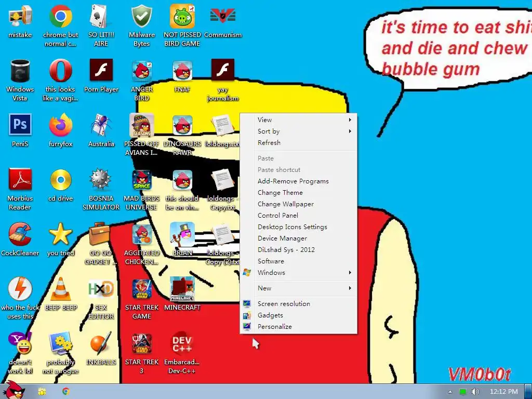Select the 'SEX EDITIOR' HxD icon
Image resolution: width=532 pixels, height=399 pixels.
pos(101,298)
